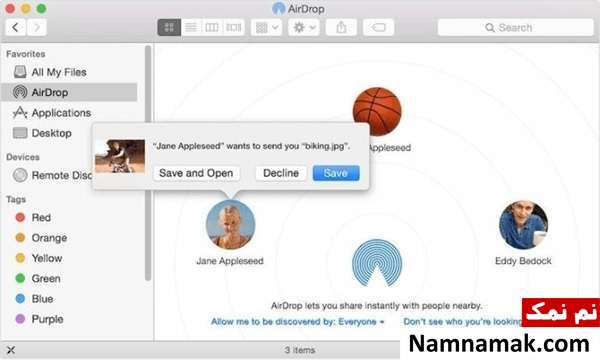Screen dimensions: 600x360
Task: Click the Tags section header
Action: coord(16,199)
